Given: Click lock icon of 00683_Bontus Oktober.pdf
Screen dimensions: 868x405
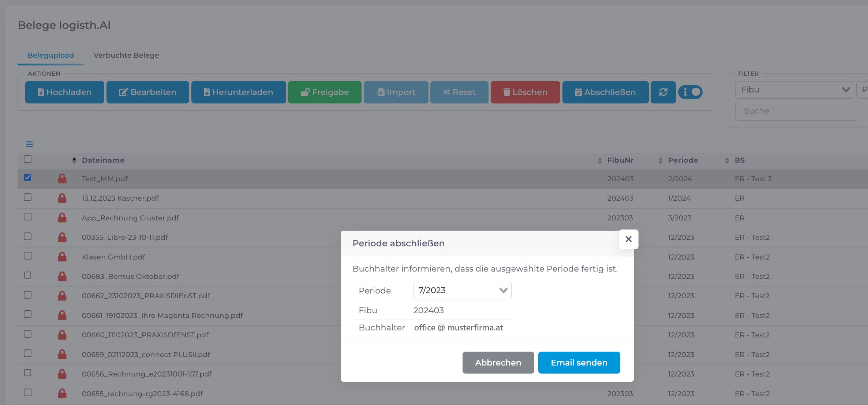Looking at the screenshot, I should [62, 276].
